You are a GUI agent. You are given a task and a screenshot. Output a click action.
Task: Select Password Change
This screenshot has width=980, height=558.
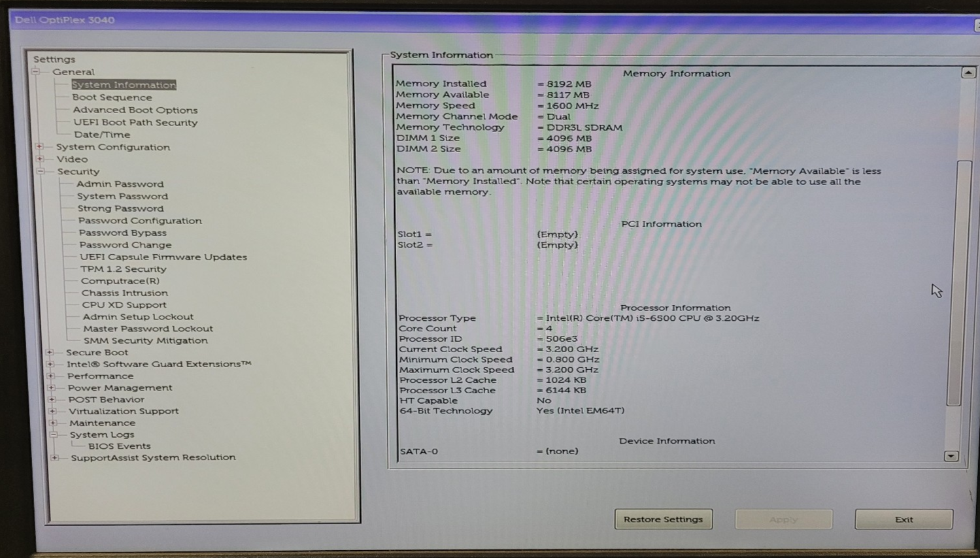(125, 245)
